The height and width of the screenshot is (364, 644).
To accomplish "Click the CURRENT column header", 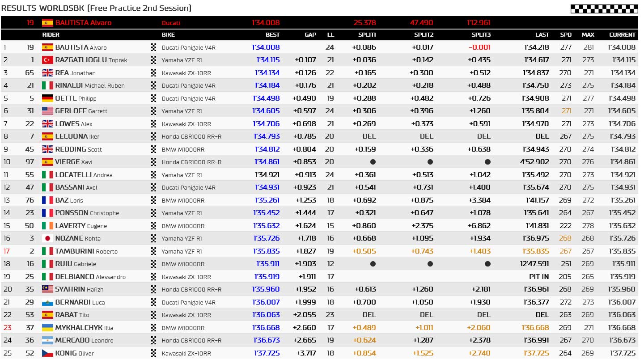I will pos(622,34).
